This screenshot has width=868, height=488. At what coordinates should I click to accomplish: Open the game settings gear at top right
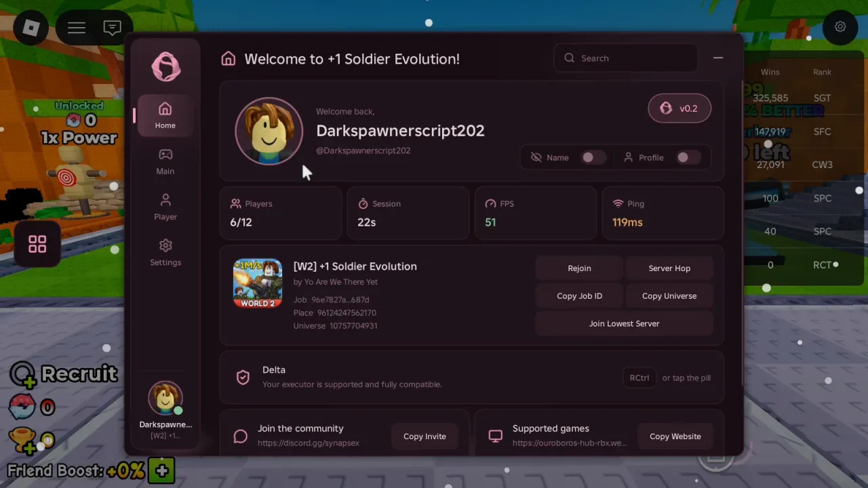pyautogui.click(x=840, y=27)
